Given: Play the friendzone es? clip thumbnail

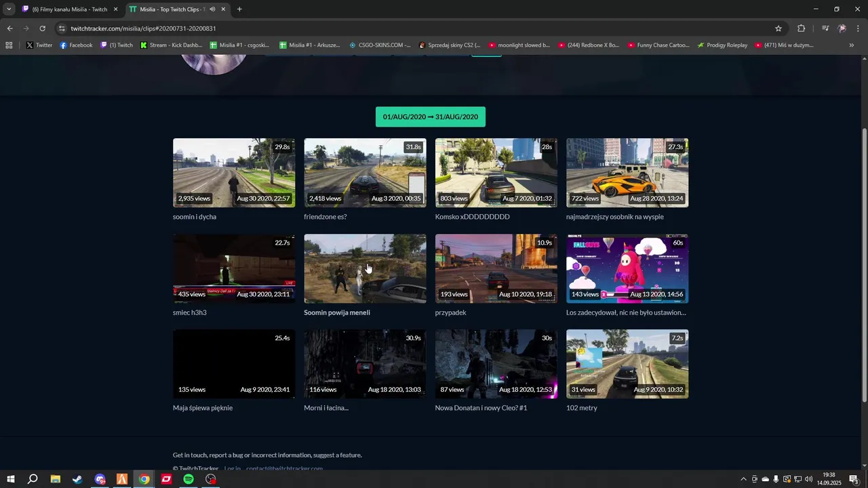Looking at the screenshot, I should point(365,173).
